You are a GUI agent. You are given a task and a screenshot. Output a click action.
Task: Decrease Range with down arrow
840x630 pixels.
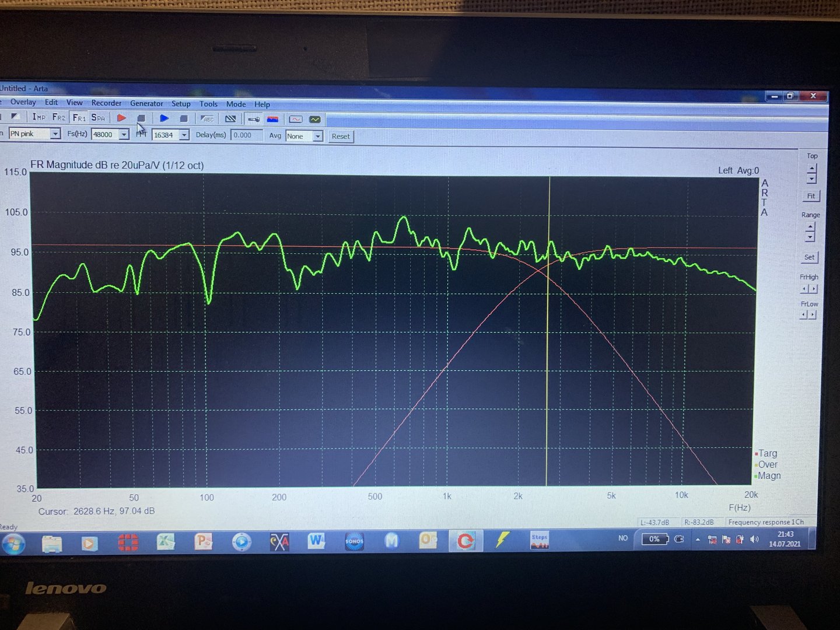pyautogui.click(x=810, y=237)
